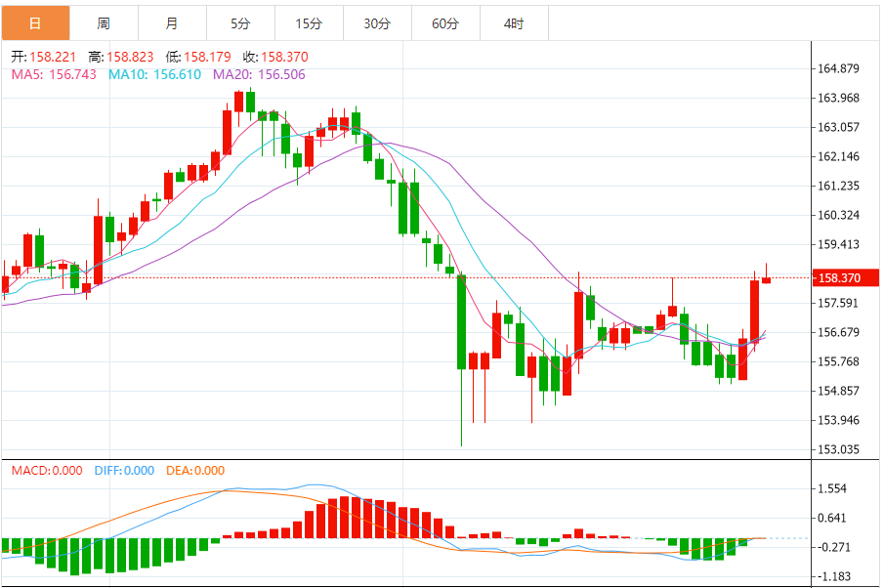Click the MACD axis label 0.641
This screenshot has height=588, width=884.
(x=832, y=518)
